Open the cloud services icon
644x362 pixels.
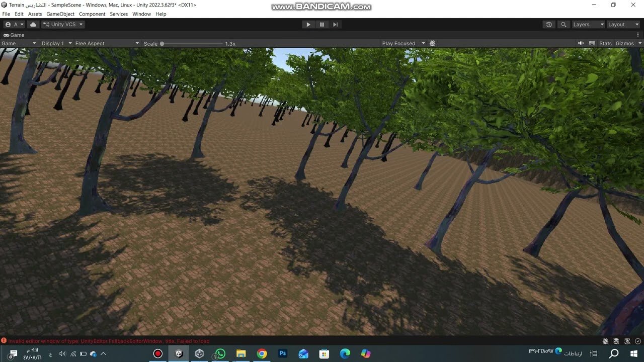(x=33, y=24)
